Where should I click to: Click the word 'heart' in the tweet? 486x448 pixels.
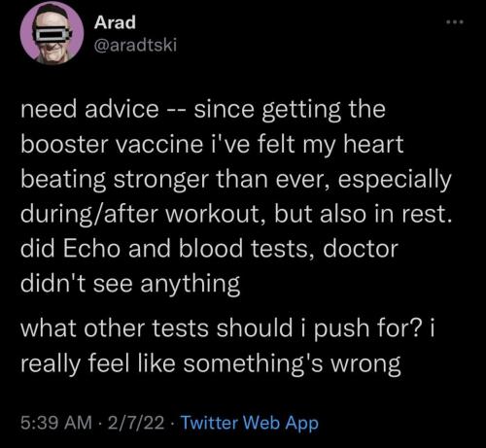pyautogui.click(x=373, y=144)
